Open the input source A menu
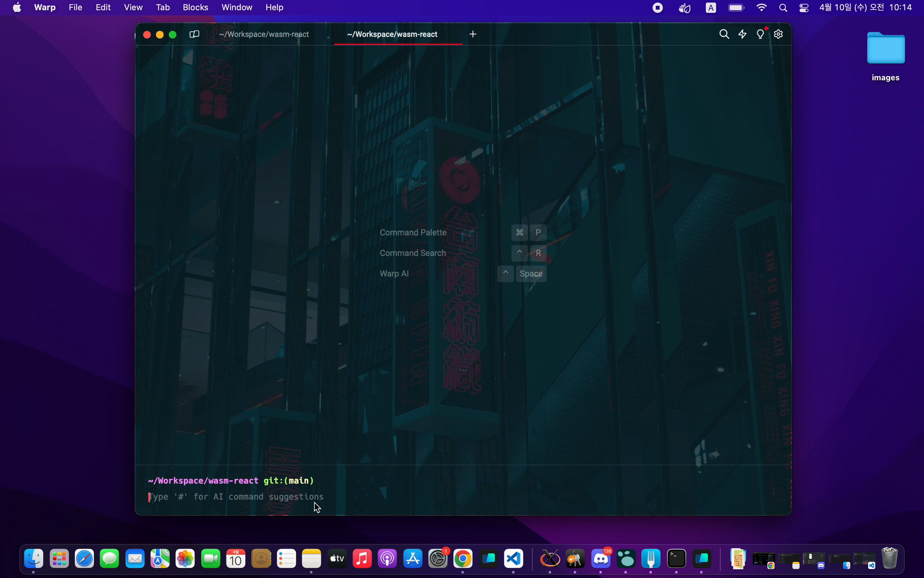The height and width of the screenshot is (578, 924). tap(711, 8)
